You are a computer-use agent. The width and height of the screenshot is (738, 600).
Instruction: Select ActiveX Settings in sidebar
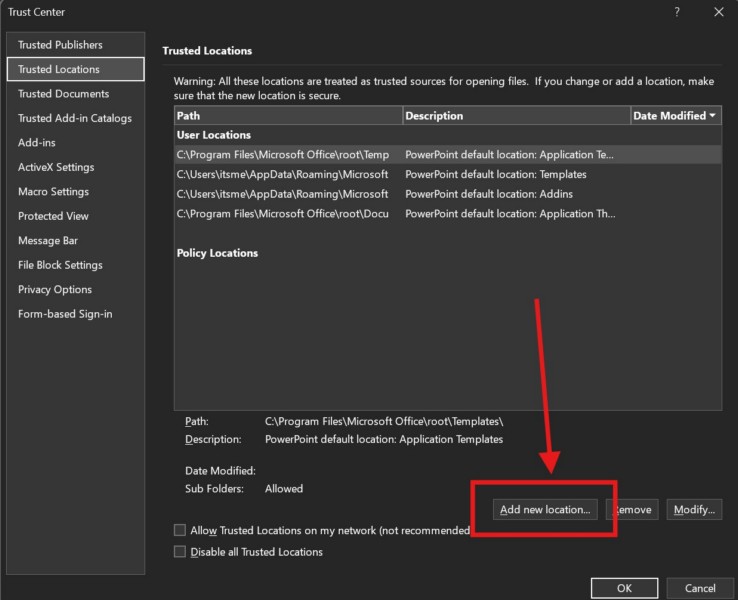[x=56, y=167]
